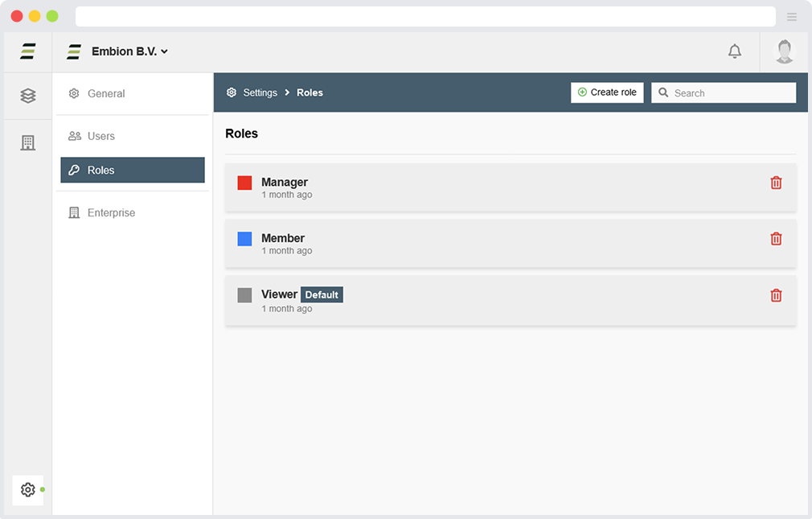
Task: Open the browser hamburger menu icon
Action: tap(792, 17)
